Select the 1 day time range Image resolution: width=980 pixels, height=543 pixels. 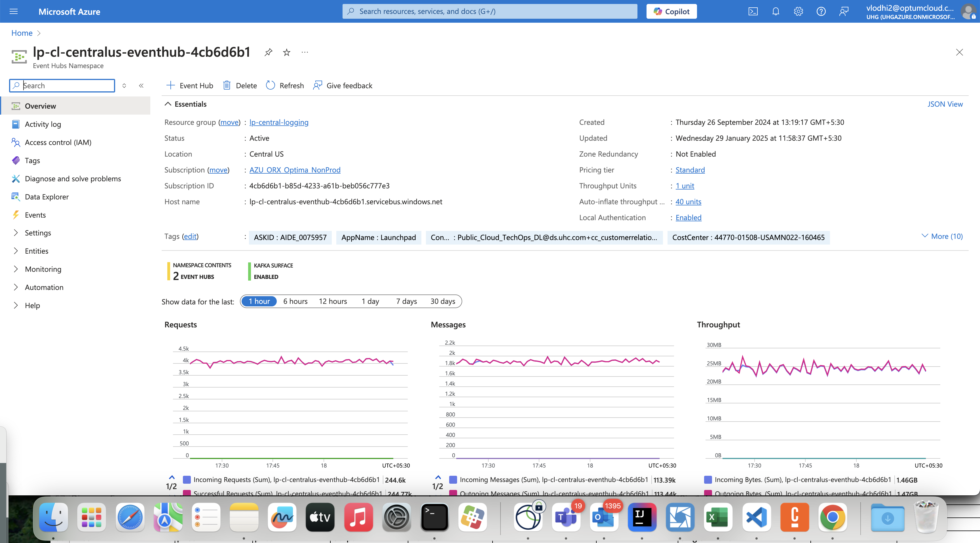coord(370,301)
